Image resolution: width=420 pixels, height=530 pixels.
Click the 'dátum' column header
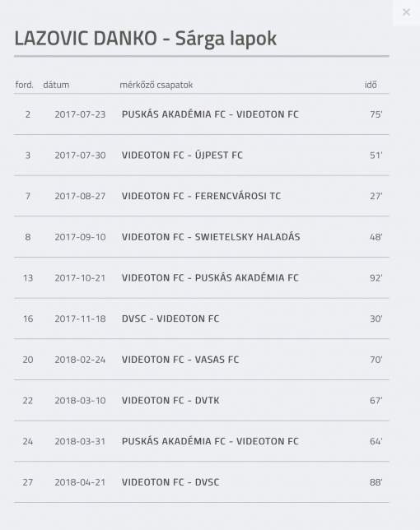tap(56, 85)
